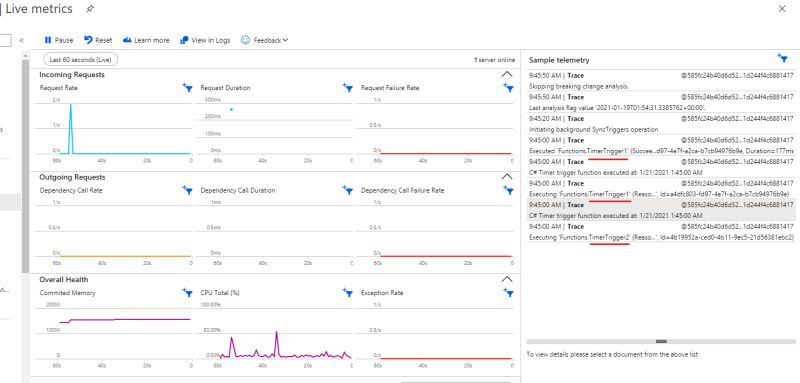Select the 'Initiating background SyncTriggers operation' trace
This screenshot has width=800, height=383.
661,124
